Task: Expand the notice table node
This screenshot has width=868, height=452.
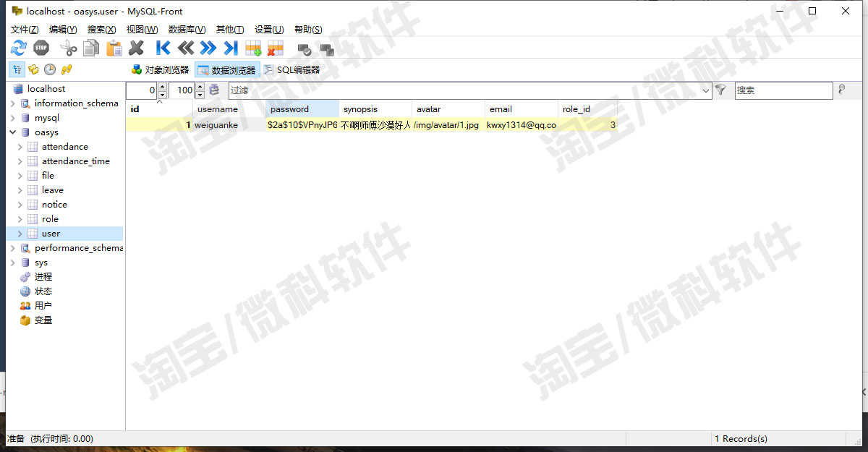Action: pyautogui.click(x=20, y=205)
